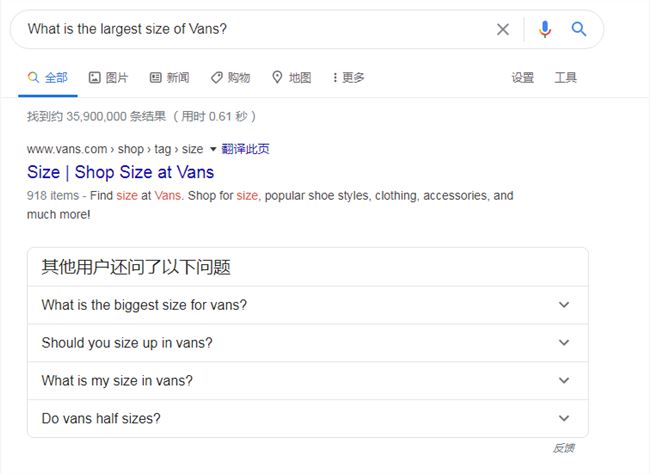Click the 全部 all results tab

(x=48, y=78)
